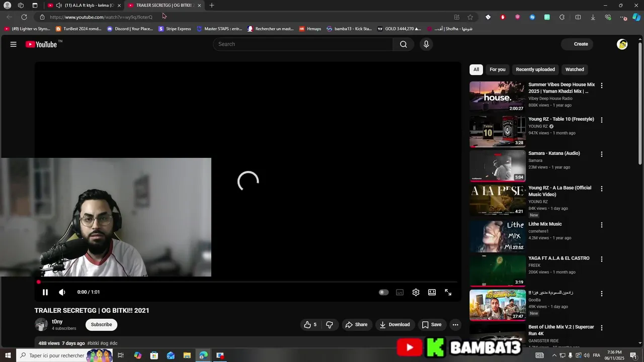Save the video to a playlist

point(432,325)
